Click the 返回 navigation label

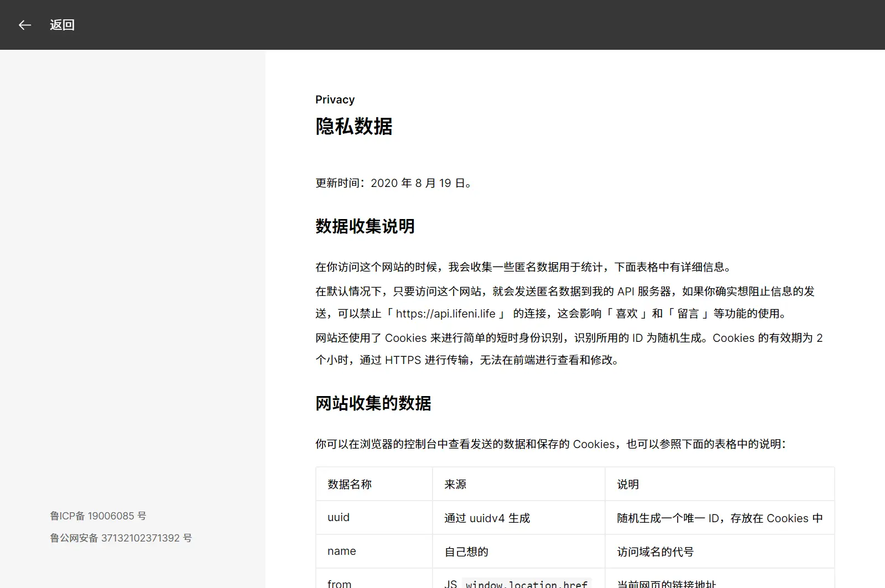click(x=62, y=25)
